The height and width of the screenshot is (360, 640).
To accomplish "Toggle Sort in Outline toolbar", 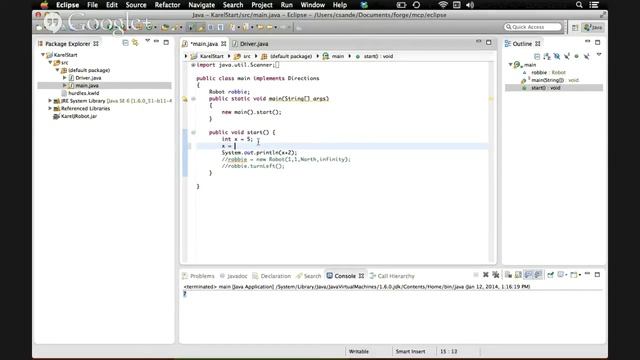I will click(547, 56).
